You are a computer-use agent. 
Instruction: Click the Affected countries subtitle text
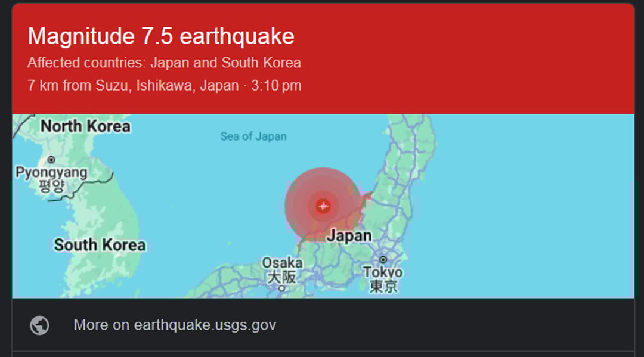pyautogui.click(x=165, y=63)
